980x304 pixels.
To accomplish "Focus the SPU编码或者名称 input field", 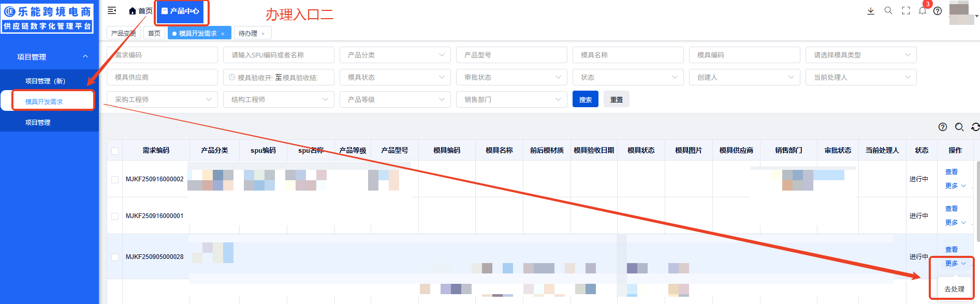I will pyautogui.click(x=279, y=55).
